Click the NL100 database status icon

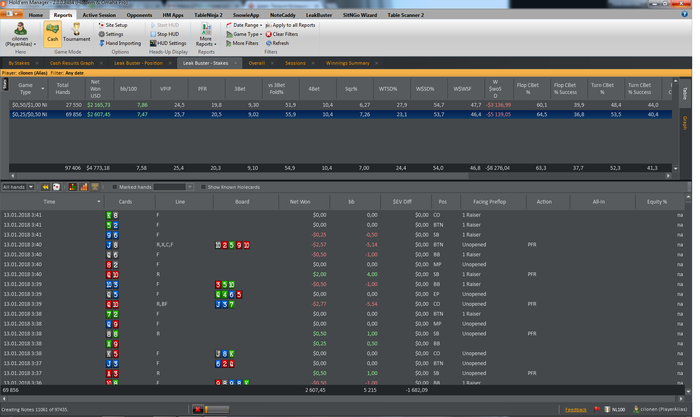(615, 409)
